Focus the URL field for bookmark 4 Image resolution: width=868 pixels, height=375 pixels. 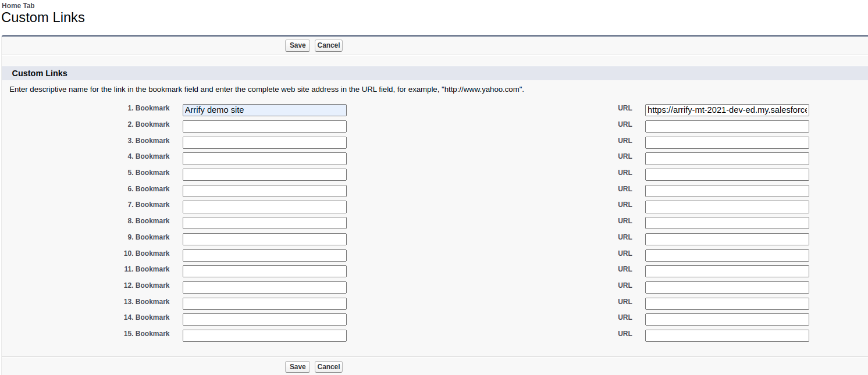pos(727,158)
